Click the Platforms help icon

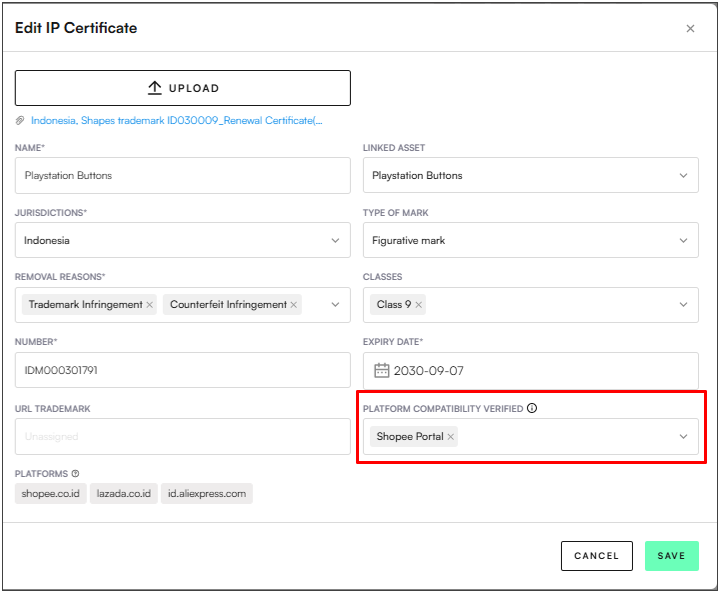point(75,474)
